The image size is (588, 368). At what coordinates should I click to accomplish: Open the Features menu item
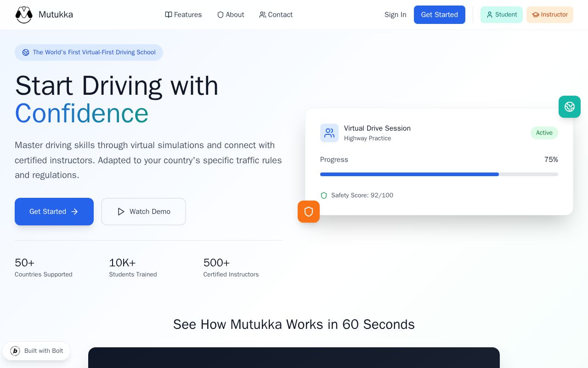click(183, 15)
